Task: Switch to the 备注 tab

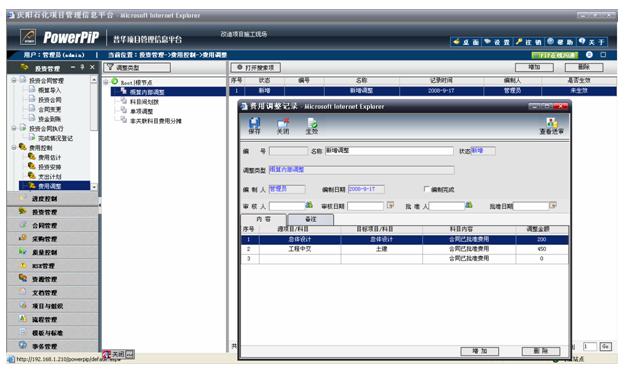Action: click(311, 219)
